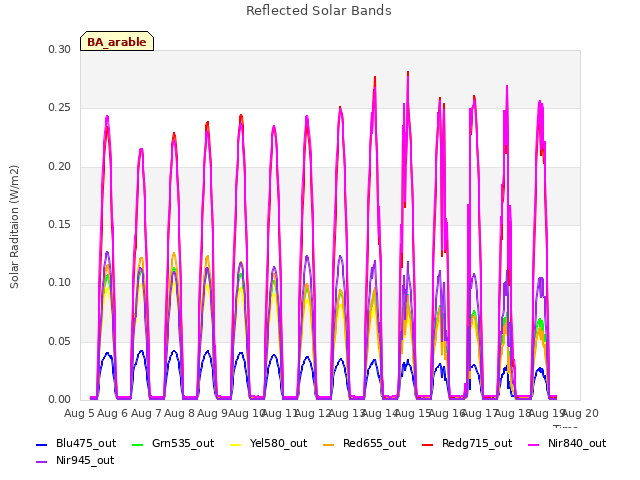Click the Aug 7 x-axis date label
Viewport: 640px width, 480px height.
[x=146, y=413]
